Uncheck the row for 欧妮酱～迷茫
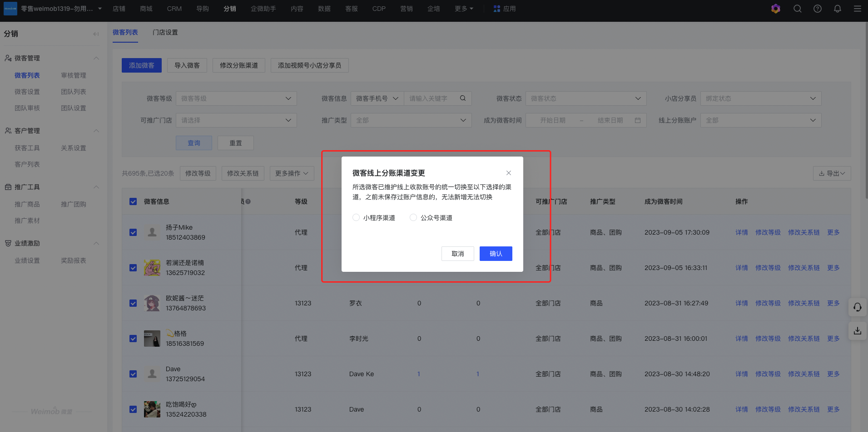The width and height of the screenshot is (868, 432). (133, 303)
